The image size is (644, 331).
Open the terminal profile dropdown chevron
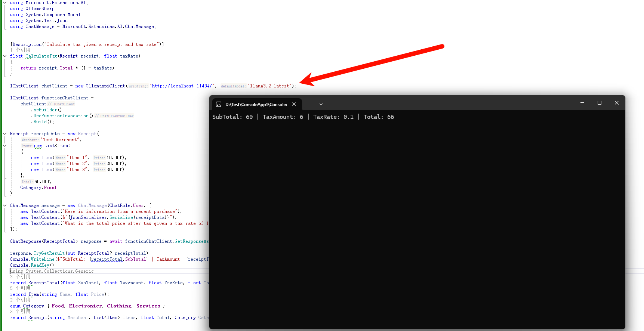321,104
